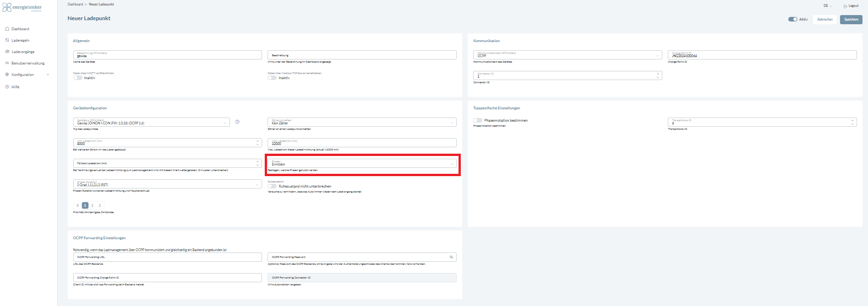Image resolution: width=868 pixels, height=306 pixels.
Task: Go to Dashboard via breadcrumb link
Action: coord(75,4)
